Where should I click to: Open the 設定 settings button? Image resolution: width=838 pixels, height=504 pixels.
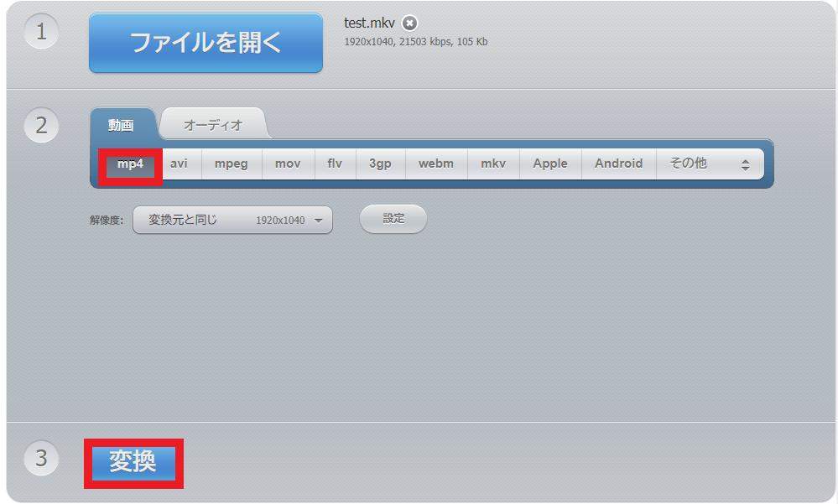[393, 219]
